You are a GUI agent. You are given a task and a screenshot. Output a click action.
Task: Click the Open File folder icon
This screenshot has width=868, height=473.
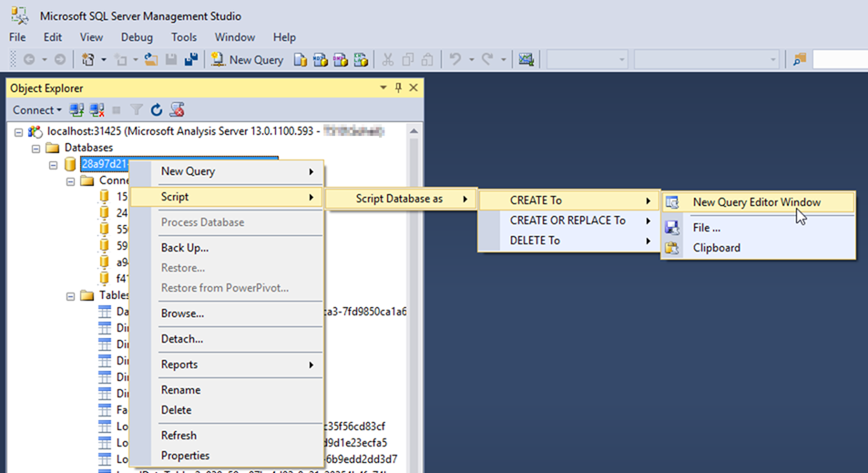click(x=150, y=60)
